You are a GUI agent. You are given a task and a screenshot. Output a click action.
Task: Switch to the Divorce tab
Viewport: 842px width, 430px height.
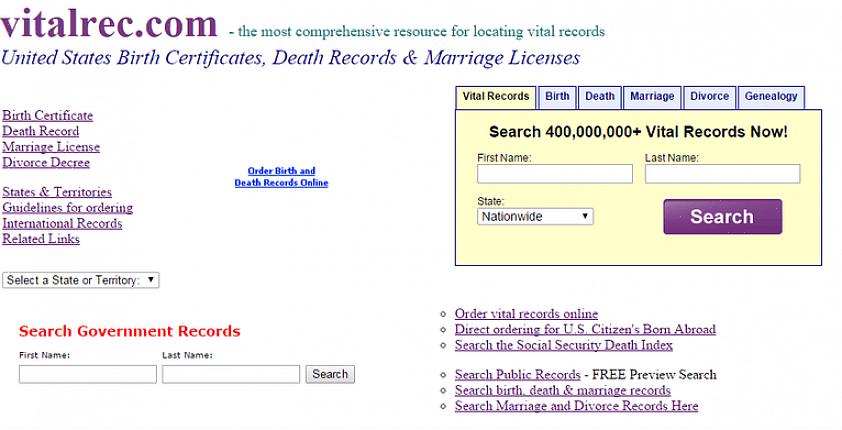(x=709, y=97)
